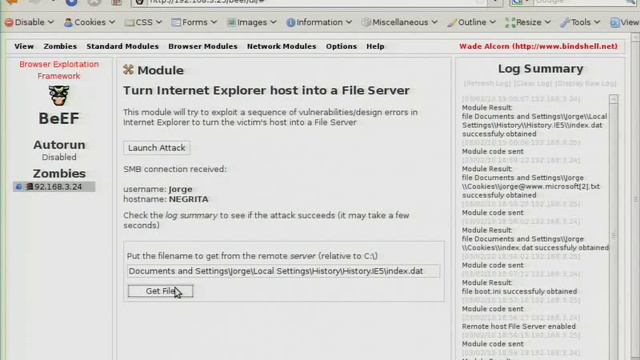Click the hostname 'NEGRITA' text

[x=189, y=199]
